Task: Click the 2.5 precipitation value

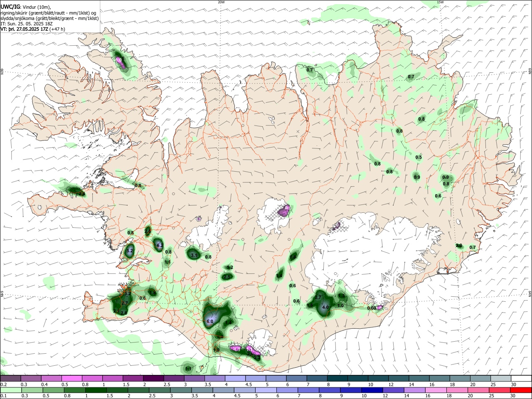Action: click(x=227, y=277)
